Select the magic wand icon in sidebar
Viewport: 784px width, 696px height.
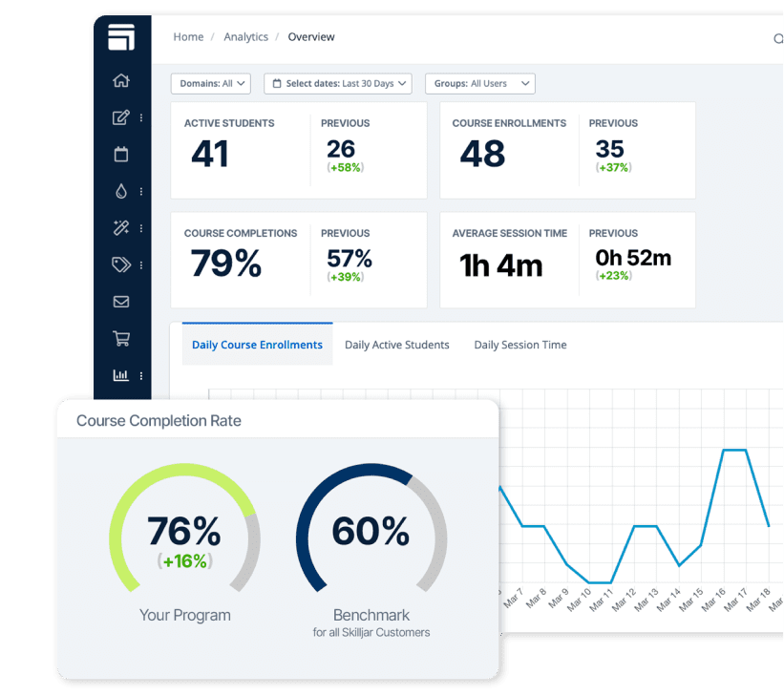(121, 228)
